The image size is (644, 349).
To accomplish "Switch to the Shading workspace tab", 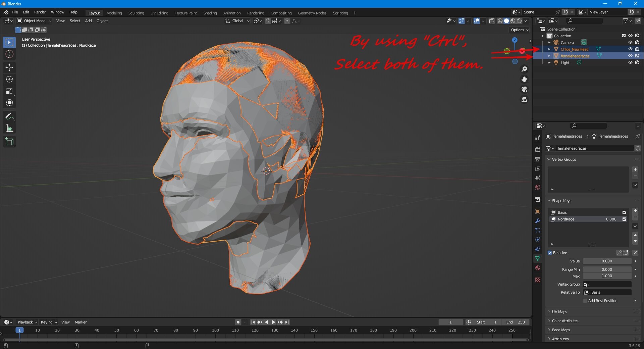I will tap(210, 13).
